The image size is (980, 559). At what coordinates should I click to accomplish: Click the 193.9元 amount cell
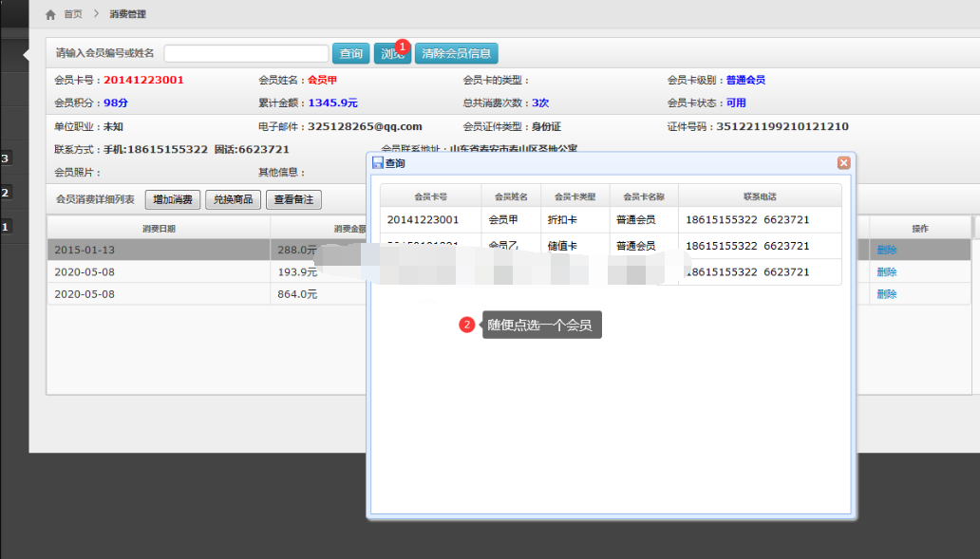tap(297, 272)
